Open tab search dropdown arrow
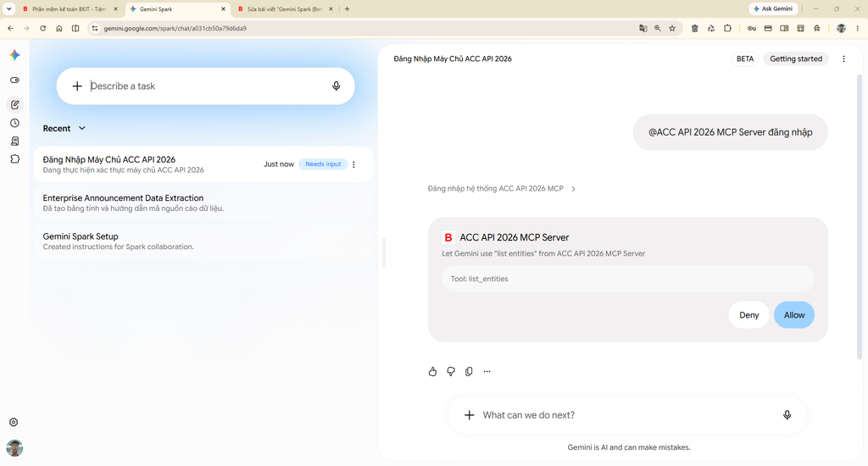 [8, 8]
